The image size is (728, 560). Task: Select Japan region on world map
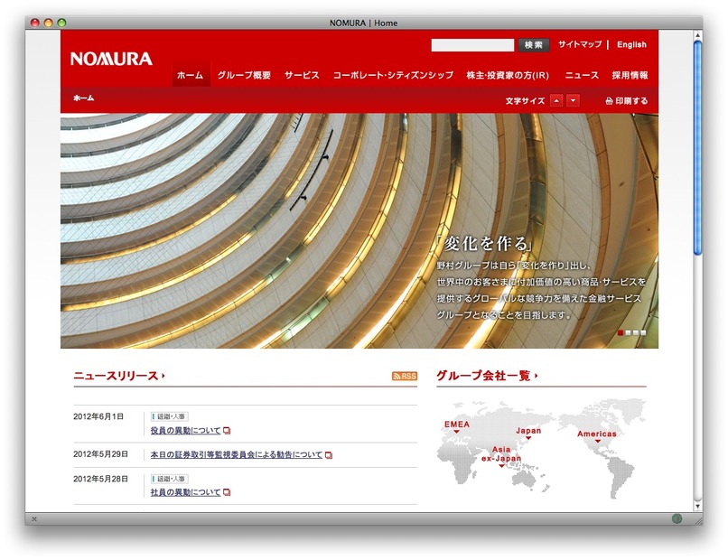[528, 433]
